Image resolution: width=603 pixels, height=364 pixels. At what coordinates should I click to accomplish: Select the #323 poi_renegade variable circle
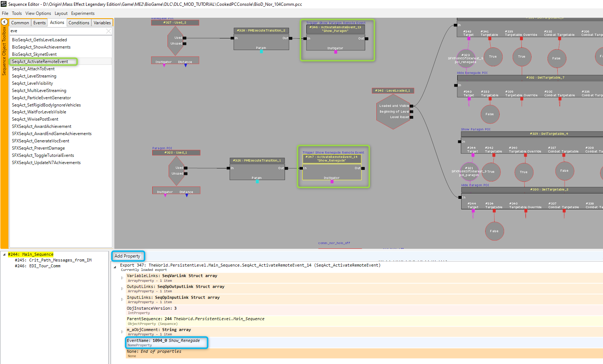tap(466, 58)
